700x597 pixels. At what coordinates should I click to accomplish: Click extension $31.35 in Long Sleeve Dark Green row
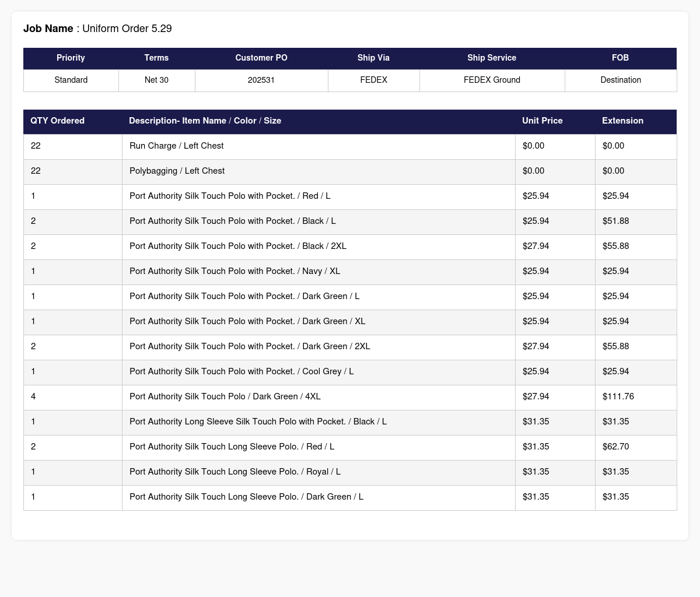pos(615,497)
